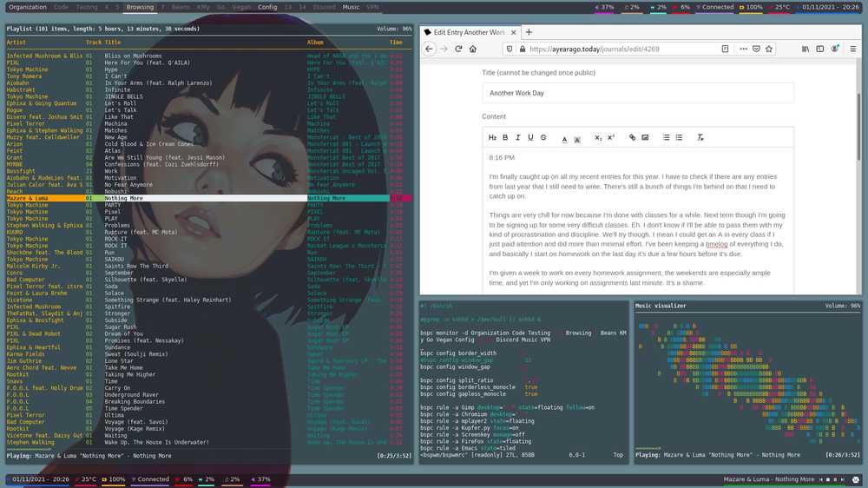Toggle subscript formatting in the editor
Screen dimensions: 868x488
tap(597, 137)
